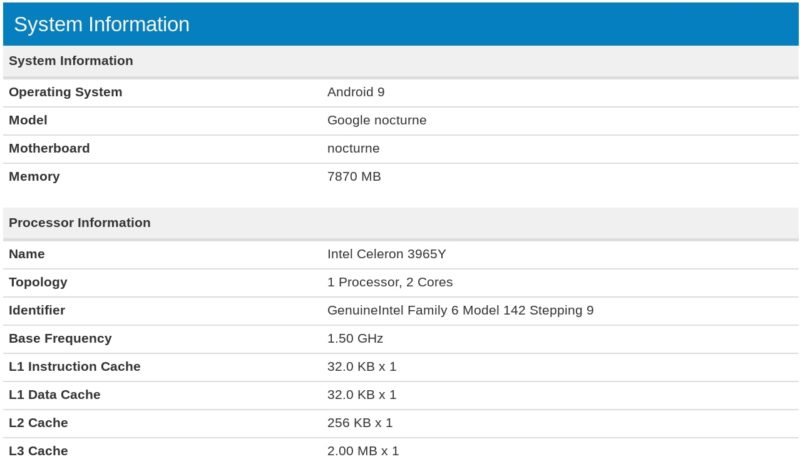Select the Intel Celeron 3965Y name value

(386, 254)
